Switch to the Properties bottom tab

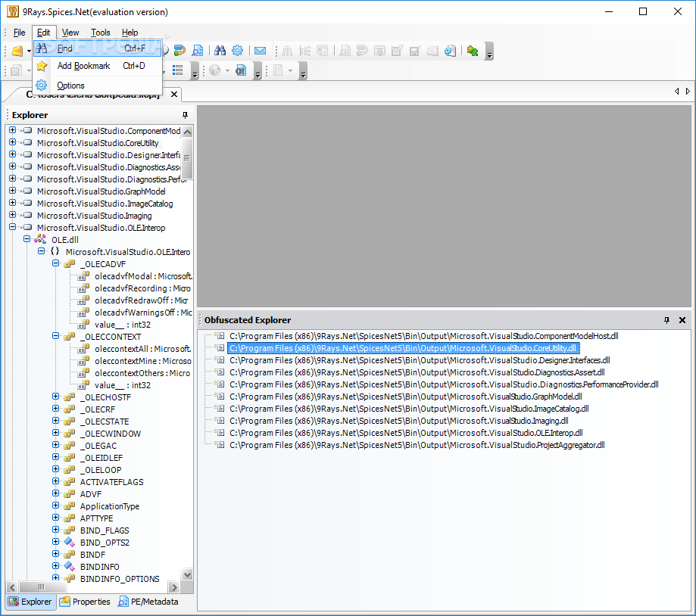point(86,602)
